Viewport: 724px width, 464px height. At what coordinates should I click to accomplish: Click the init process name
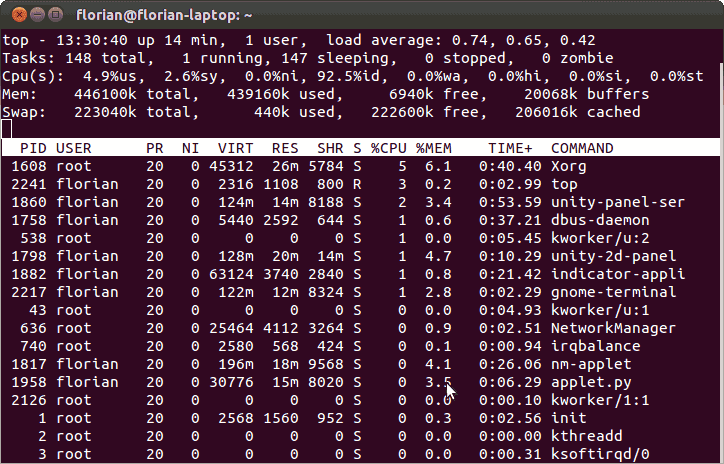tap(568, 418)
